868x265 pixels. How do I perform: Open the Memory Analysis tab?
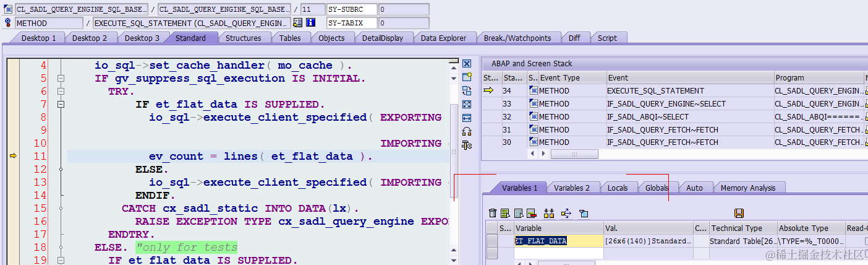[x=747, y=188]
